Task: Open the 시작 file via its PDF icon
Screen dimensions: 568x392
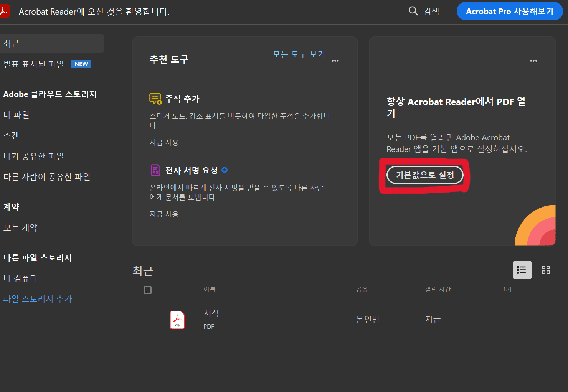Action: click(177, 320)
